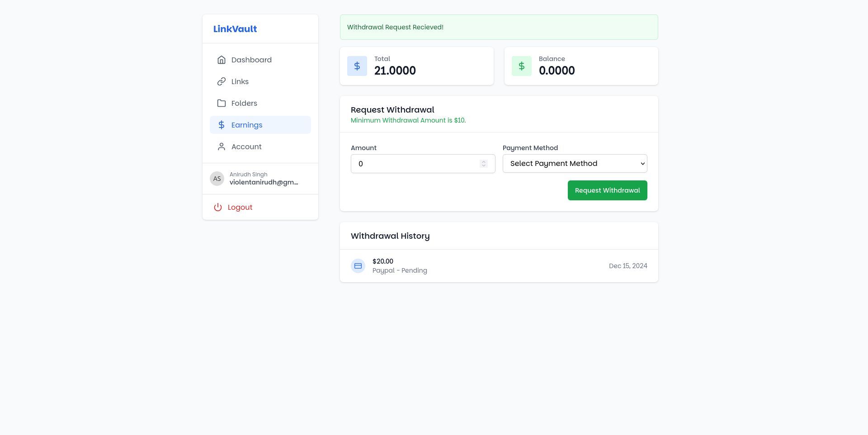Open the Account menu item
This screenshot has width=868, height=435.
(x=246, y=147)
